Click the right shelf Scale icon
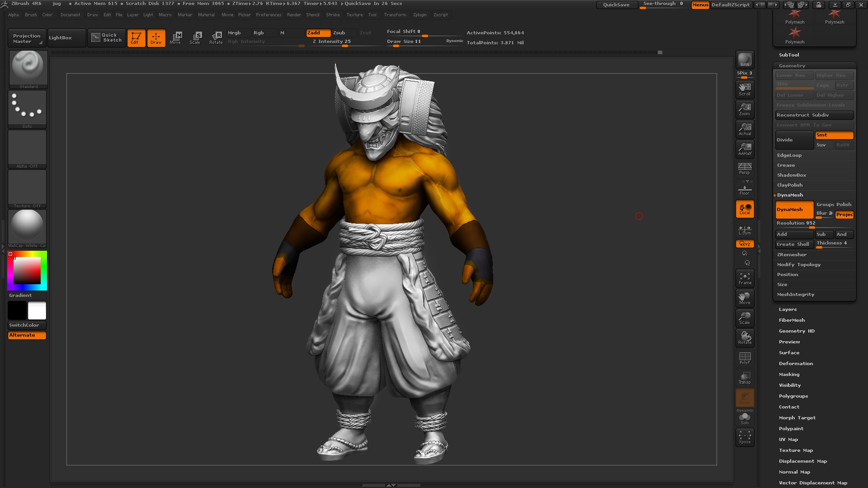 [x=745, y=318]
